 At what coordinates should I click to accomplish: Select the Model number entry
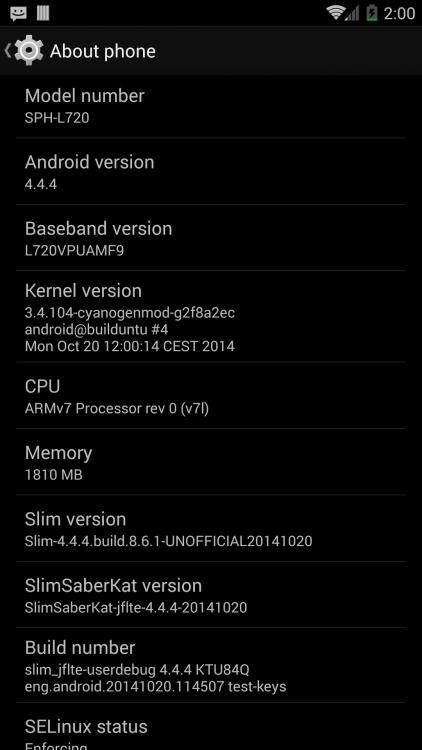coord(211,106)
